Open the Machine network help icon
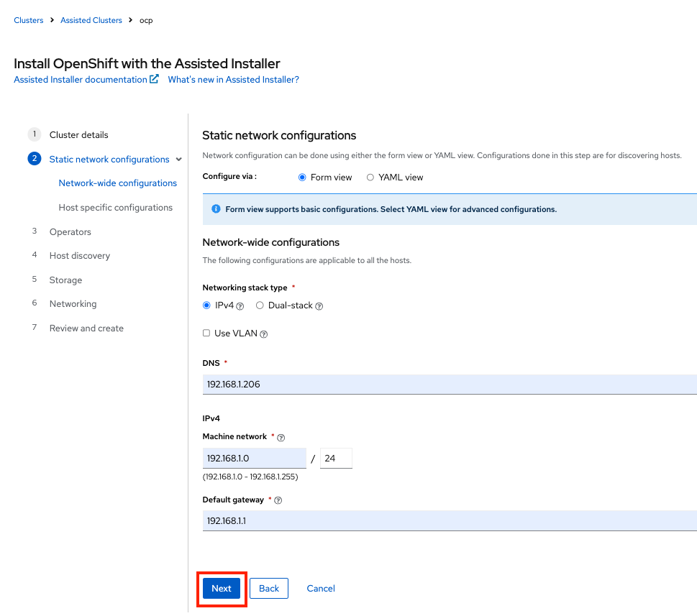Viewport: 697px width, 616px height. coord(281,436)
